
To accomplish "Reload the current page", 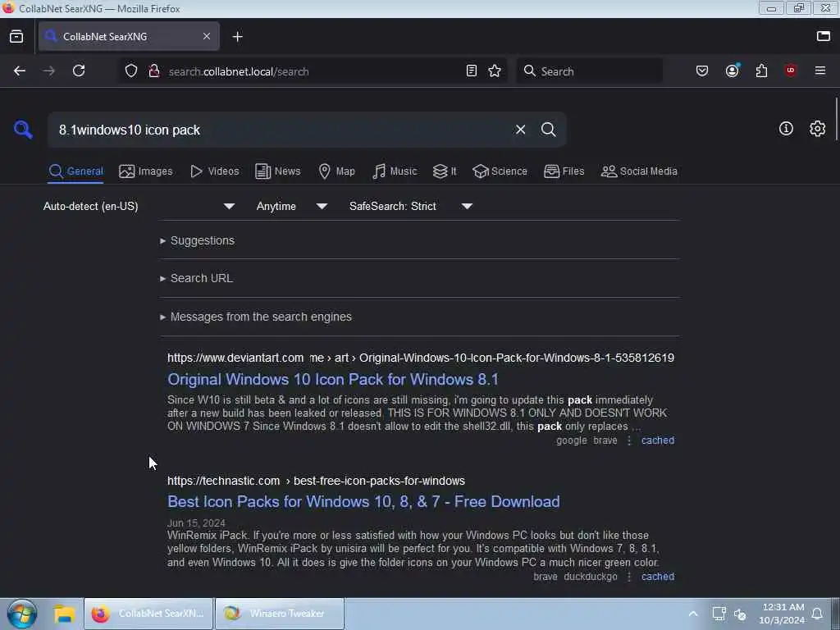I will pos(79,71).
